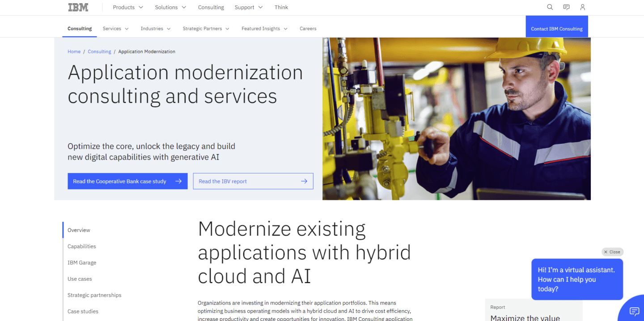This screenshot has height=321, width=644.
Task: Expand the Products menu
Action: tap(128, 7)
